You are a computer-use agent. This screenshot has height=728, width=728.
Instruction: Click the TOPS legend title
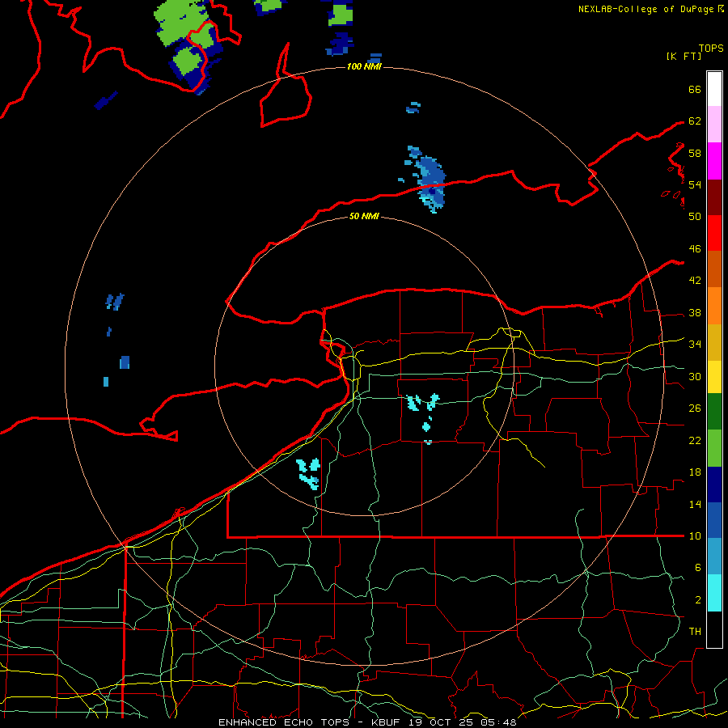[711, 49]
